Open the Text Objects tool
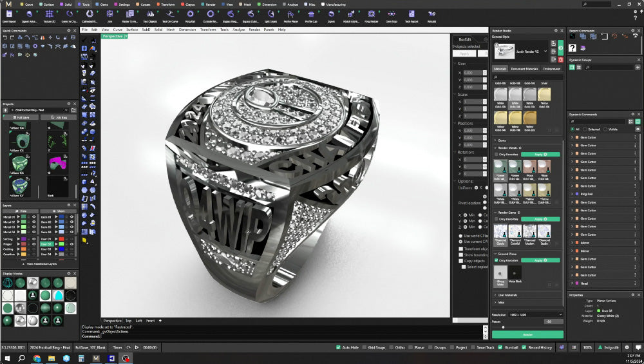This screenshot has width=644, height=364. (x=150, y=17)
